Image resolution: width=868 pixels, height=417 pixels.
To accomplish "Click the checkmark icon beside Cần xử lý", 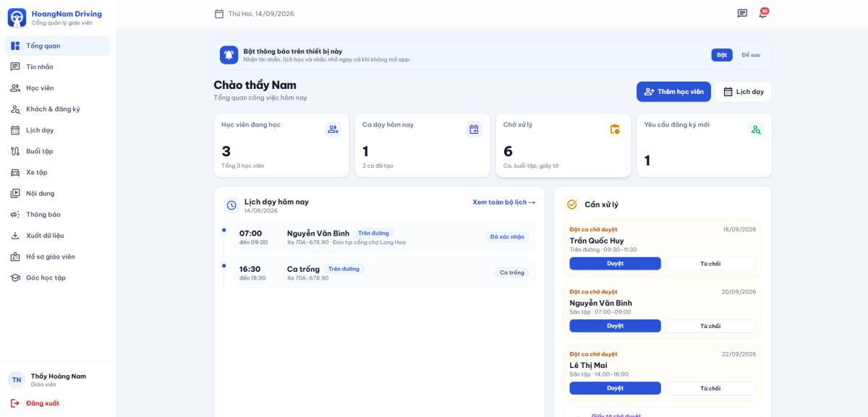I will (572, 205).
